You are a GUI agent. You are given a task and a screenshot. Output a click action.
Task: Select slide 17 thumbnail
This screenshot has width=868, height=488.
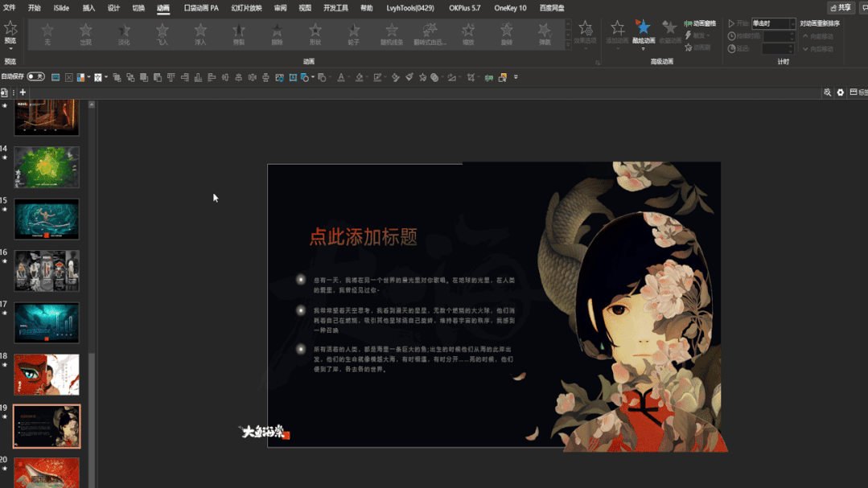click(x=47, y=322)
